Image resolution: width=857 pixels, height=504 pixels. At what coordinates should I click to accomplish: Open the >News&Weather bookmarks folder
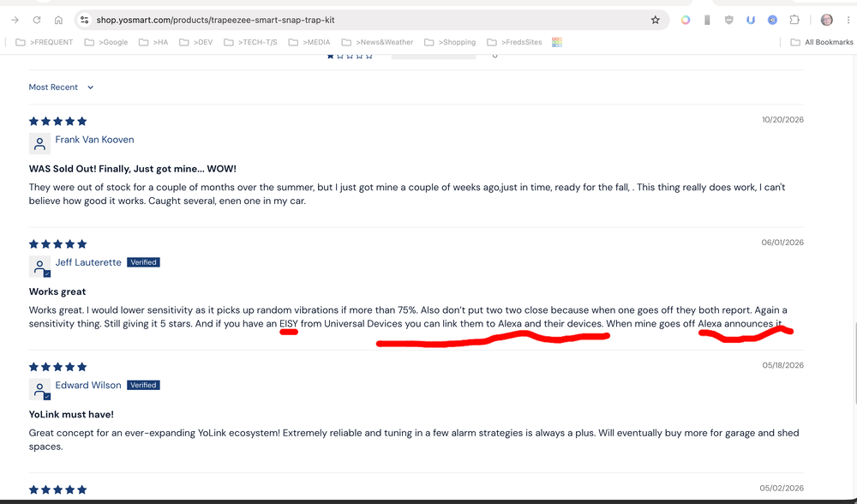coord(377,42)
